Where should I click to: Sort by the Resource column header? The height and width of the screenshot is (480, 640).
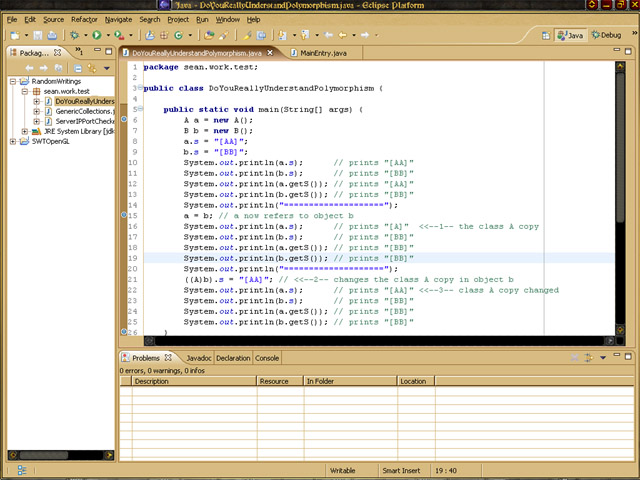pyautogui.click(x=281, y=381)
